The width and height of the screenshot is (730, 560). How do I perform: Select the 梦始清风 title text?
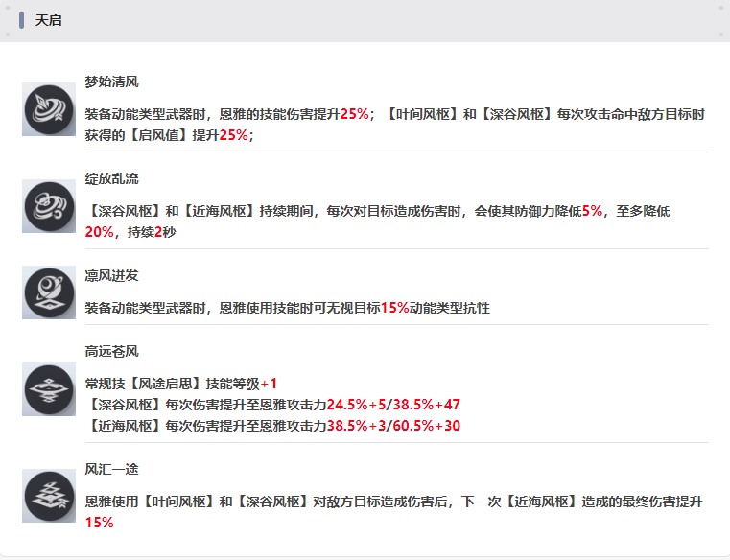point(111,82)
